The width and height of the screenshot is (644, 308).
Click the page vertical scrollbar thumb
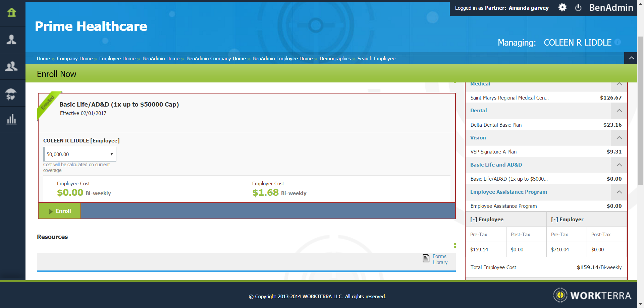(640, 111)
